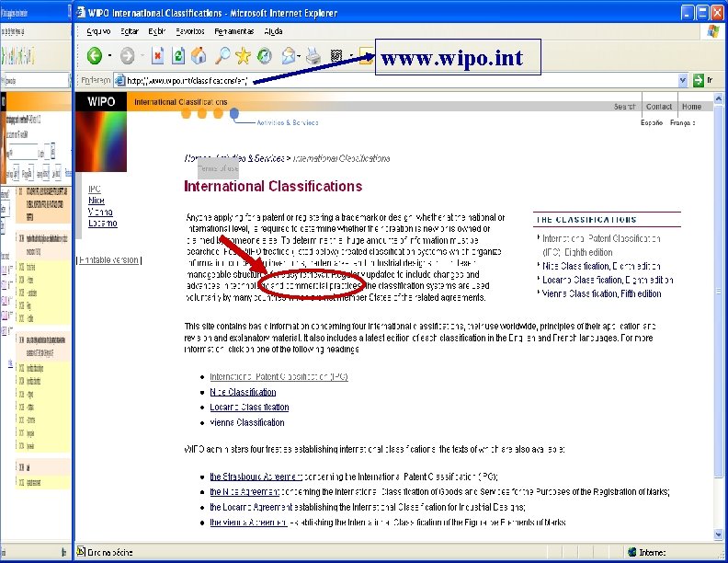Expand the Mail icon dropdown arrow
Image resolution: width=728 pixels, height=563 pixels.
tap(300, 56)
